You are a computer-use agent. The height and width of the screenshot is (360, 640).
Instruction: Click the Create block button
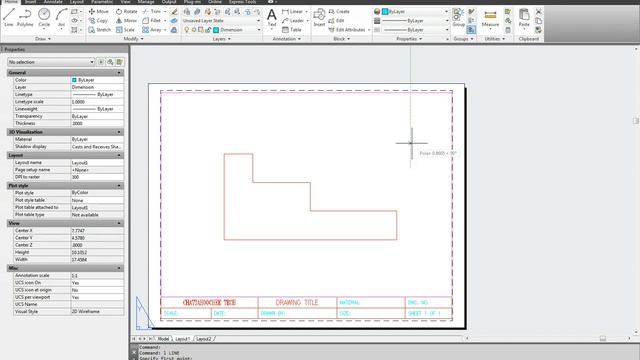tap(339, 11)
